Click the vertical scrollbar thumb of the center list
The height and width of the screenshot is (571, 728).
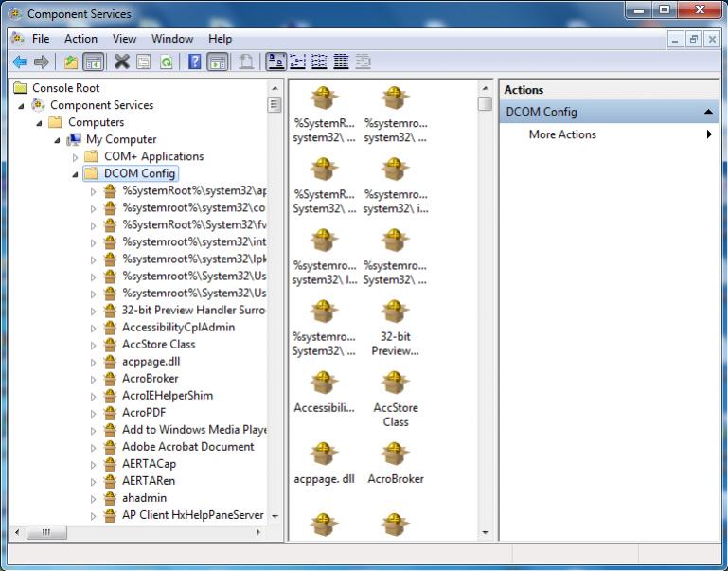click(485, 103)
